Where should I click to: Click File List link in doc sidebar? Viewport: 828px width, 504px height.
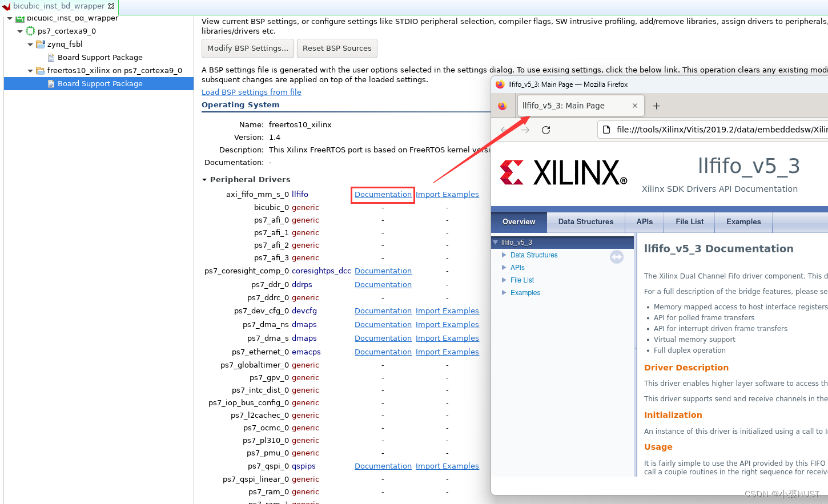point(522,280)
